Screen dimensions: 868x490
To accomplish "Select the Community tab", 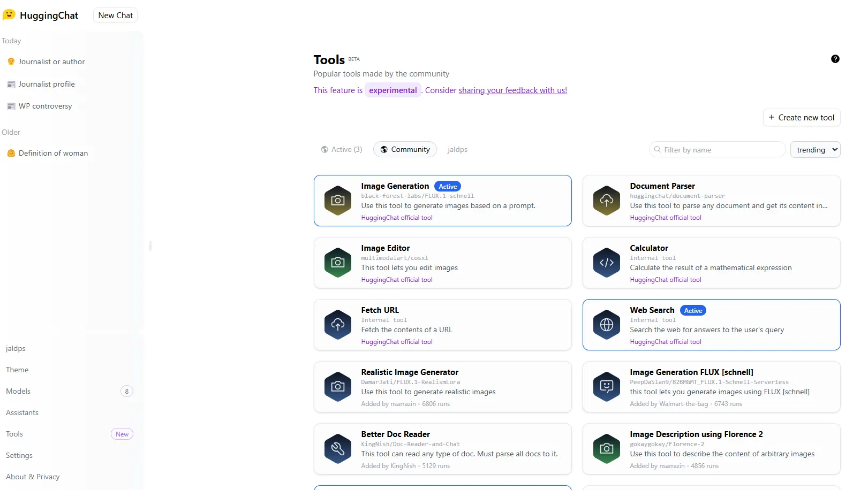I will pyautogui.click(x=405, y=150).
